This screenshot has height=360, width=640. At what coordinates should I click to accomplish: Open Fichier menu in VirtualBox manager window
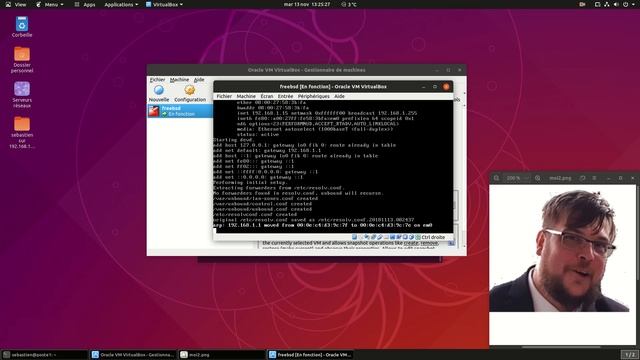pos(157,80)
